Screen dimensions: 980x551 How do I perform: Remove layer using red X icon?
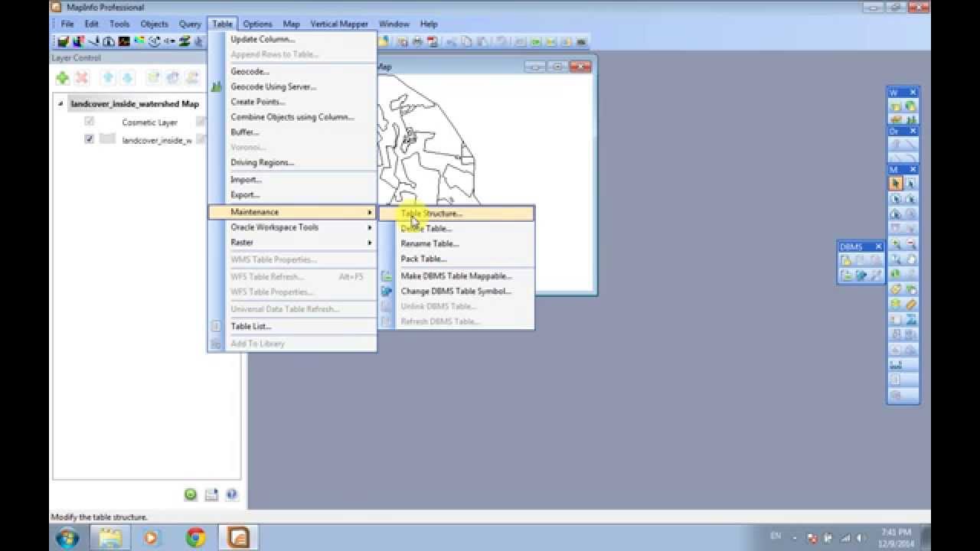tap(82, 78)
